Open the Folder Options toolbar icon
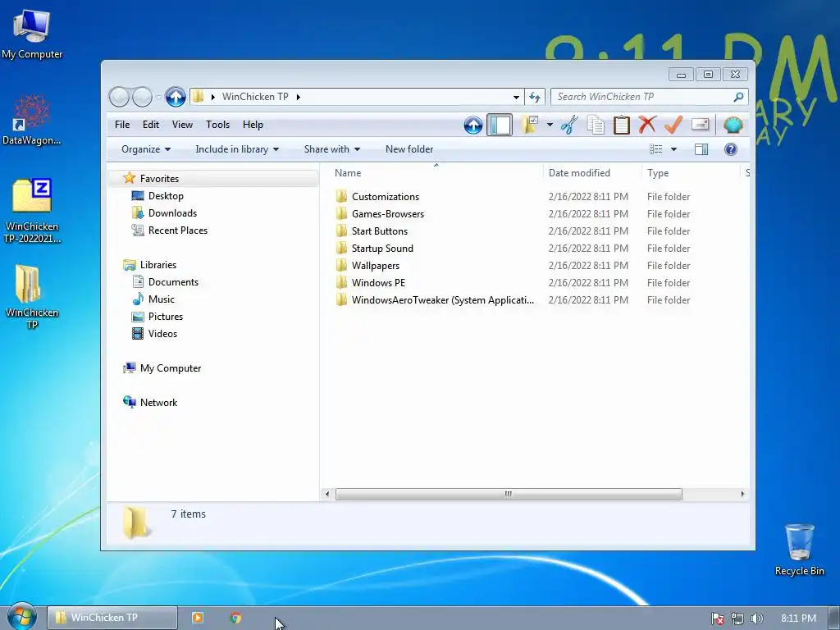Viewport: 840px width, 630px height. coord(529,125)
